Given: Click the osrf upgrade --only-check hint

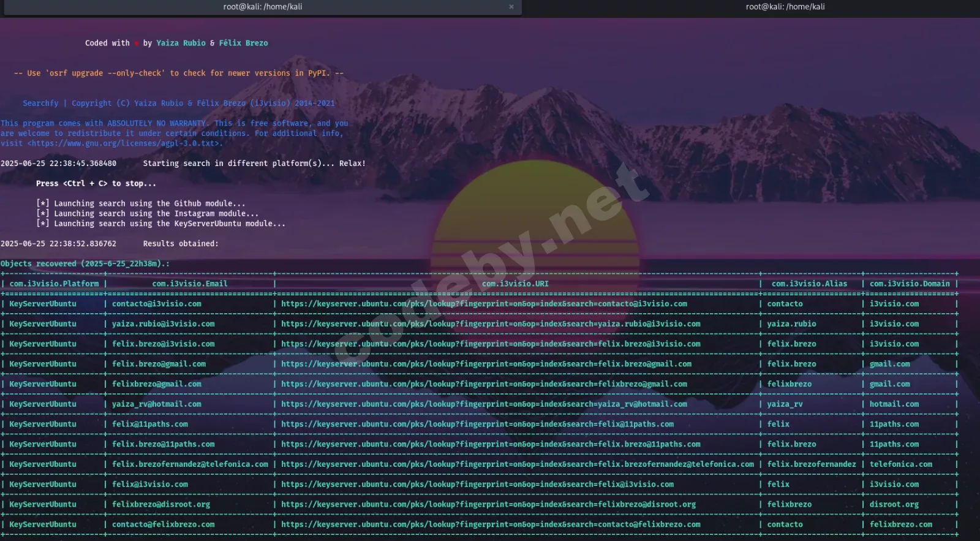Looking at the screenshot, I should click(179, 74).
